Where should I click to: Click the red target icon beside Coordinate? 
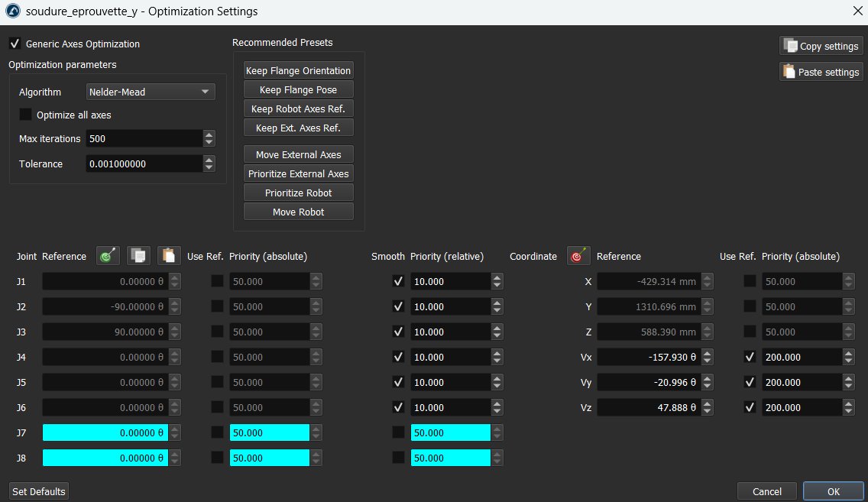coord(578,256)
